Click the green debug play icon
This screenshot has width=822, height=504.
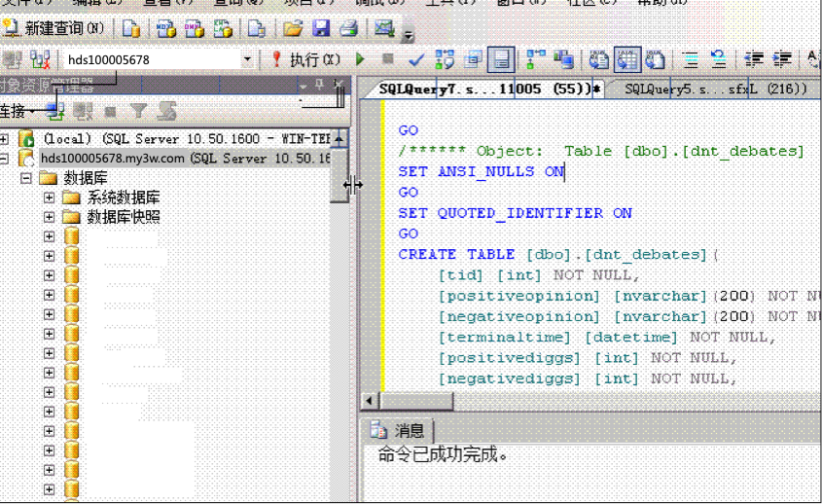click(x=361, y=60)
